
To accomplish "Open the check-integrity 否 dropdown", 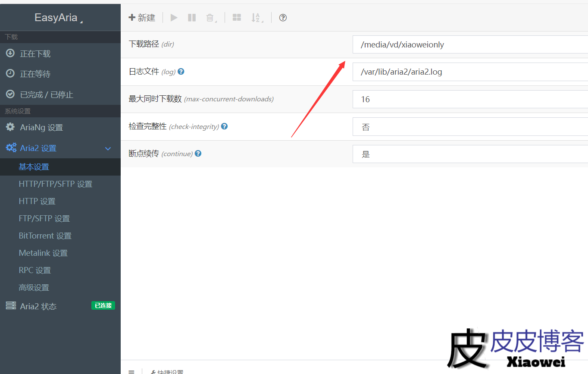I will pos(470,127).
